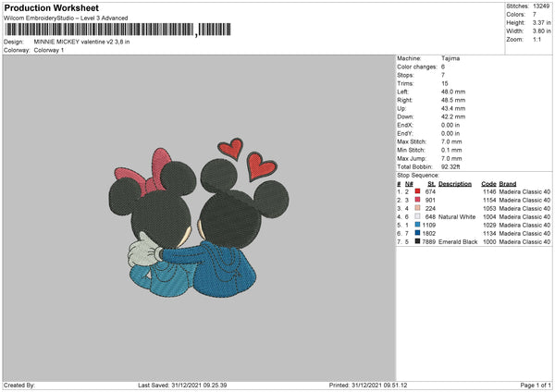
Task: Click the Colors value 7
Action: [535, 15]
